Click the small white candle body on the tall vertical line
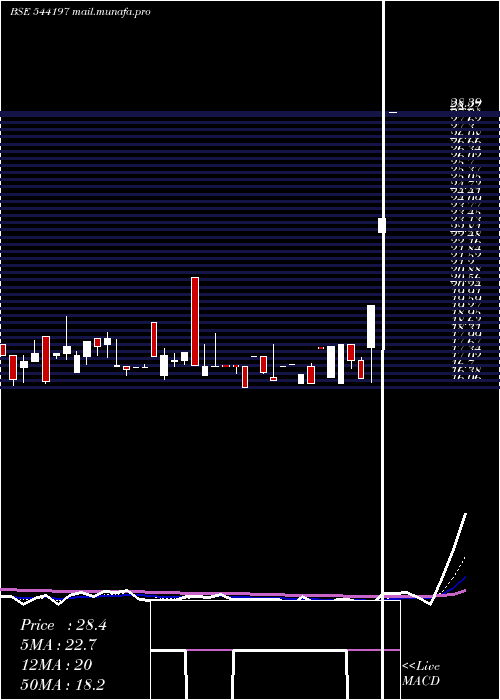 tap(382, 225)
